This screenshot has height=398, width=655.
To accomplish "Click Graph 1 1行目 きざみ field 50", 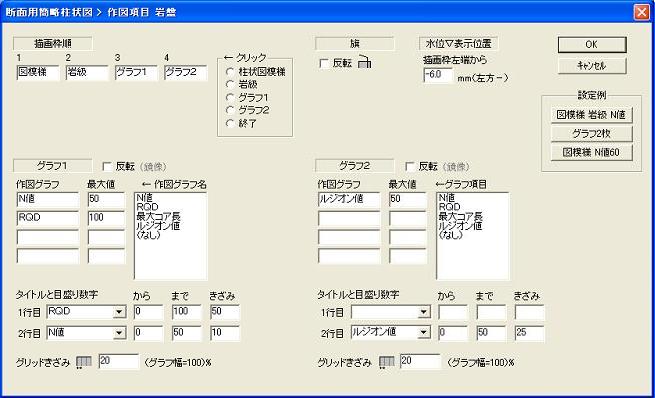I will tap(225, 312).
